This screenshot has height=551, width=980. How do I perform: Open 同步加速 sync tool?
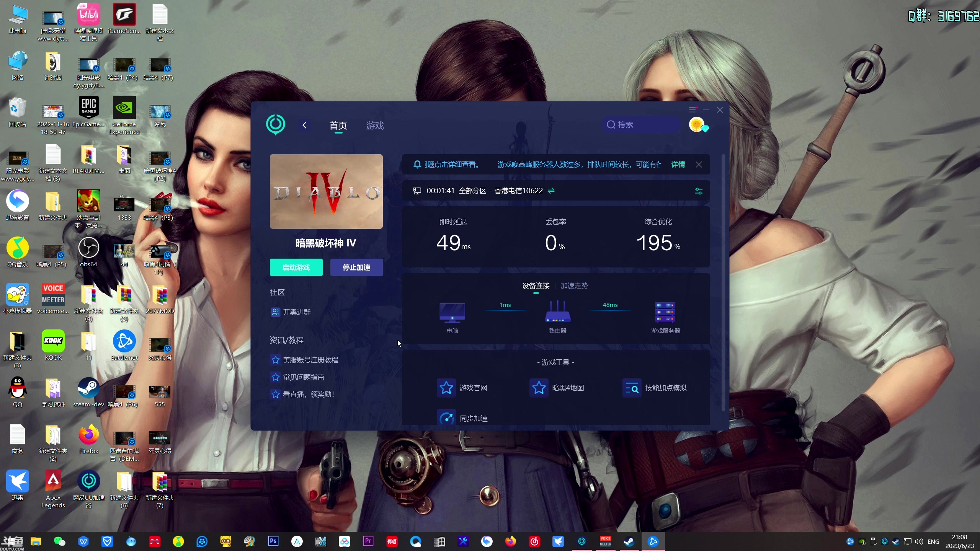462,418
